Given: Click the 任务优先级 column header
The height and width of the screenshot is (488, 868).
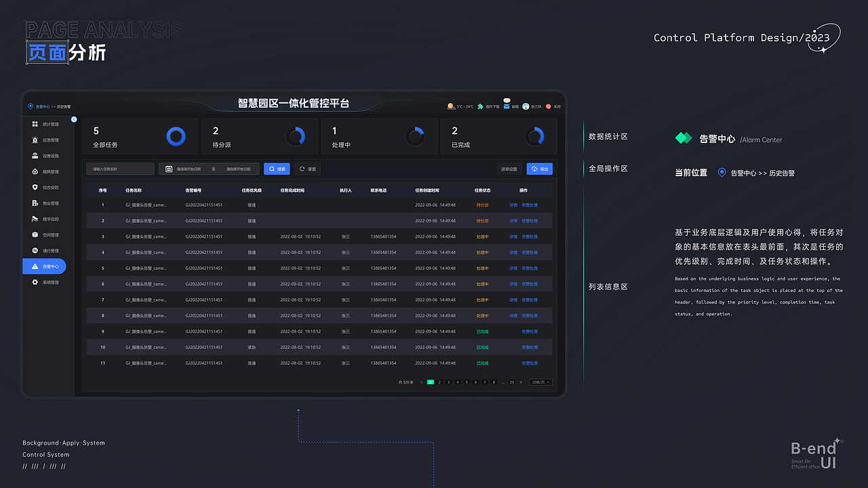Looking at the screenshot, I should coord(252,190).
